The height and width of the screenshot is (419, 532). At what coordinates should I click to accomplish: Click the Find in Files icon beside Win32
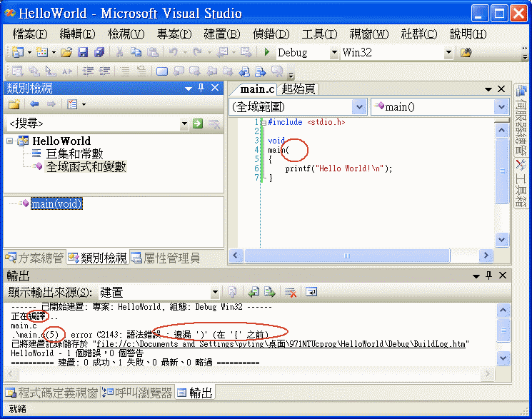(x=466, y=52)
